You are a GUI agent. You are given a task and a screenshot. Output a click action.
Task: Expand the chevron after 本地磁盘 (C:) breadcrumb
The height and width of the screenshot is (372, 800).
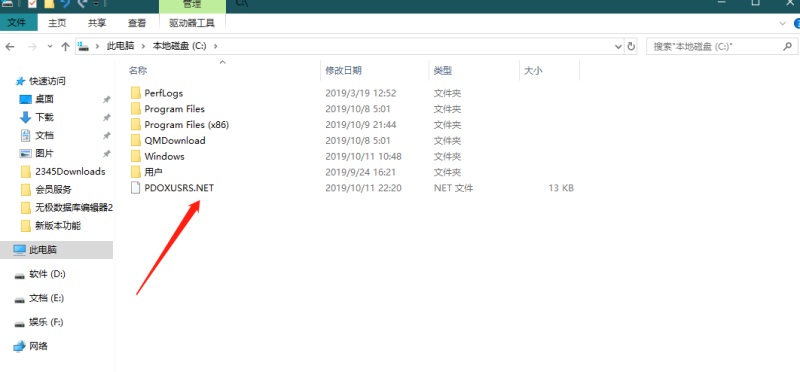215,46
